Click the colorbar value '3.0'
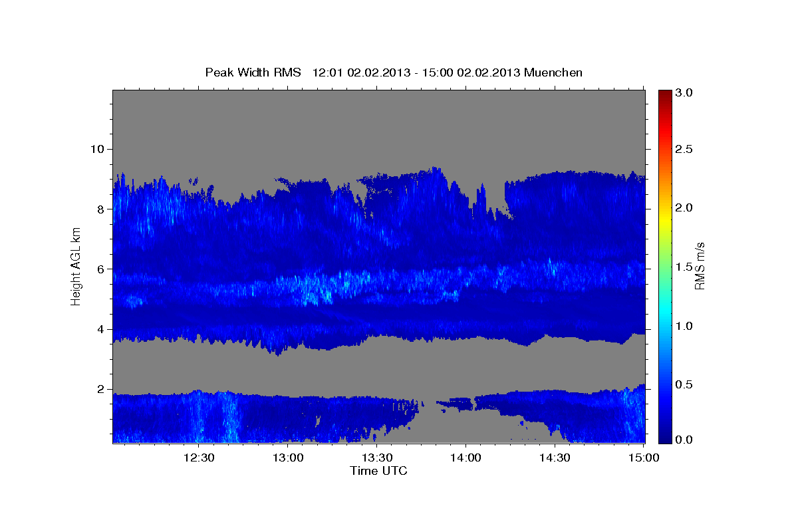 (x=684, y=92)
